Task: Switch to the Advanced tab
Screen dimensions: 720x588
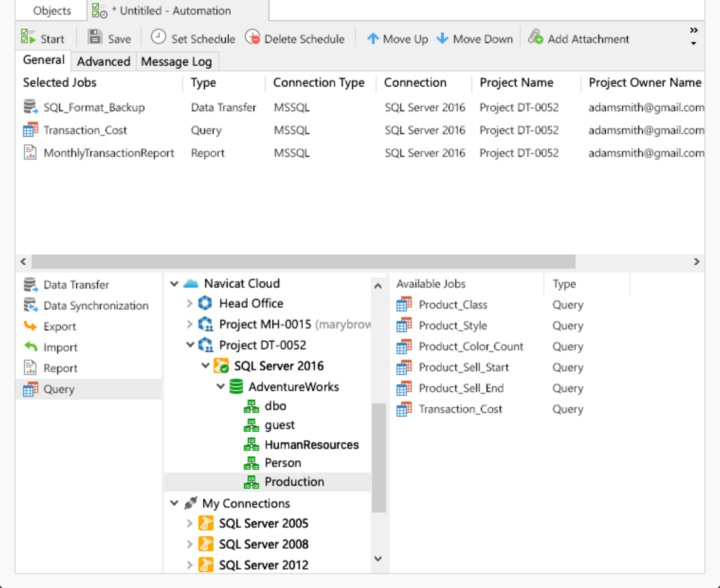Action: pos(104,61)
